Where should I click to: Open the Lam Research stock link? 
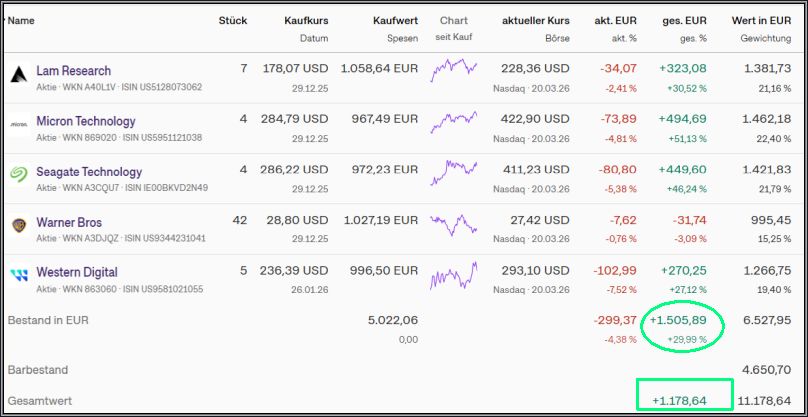click(x=73, y=71)
